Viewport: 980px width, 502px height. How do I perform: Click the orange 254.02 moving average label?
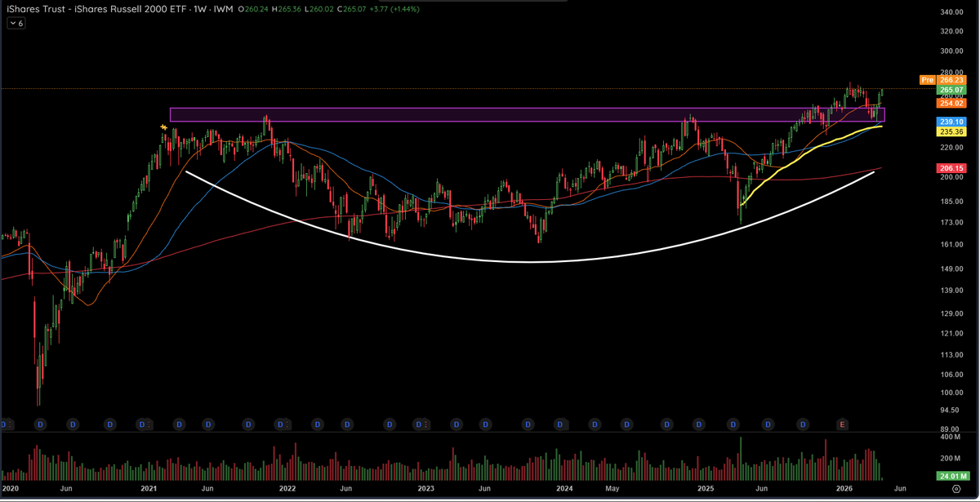(x=952, y=103)
